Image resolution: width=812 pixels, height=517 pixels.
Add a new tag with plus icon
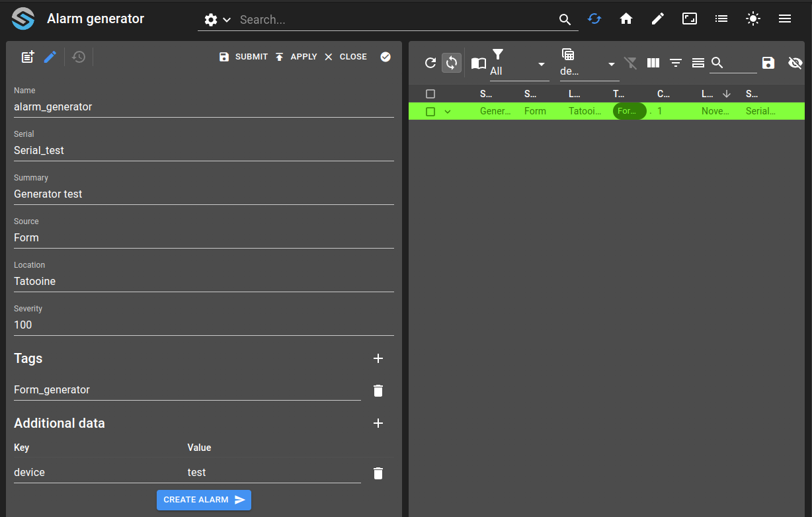pos(378,358)
